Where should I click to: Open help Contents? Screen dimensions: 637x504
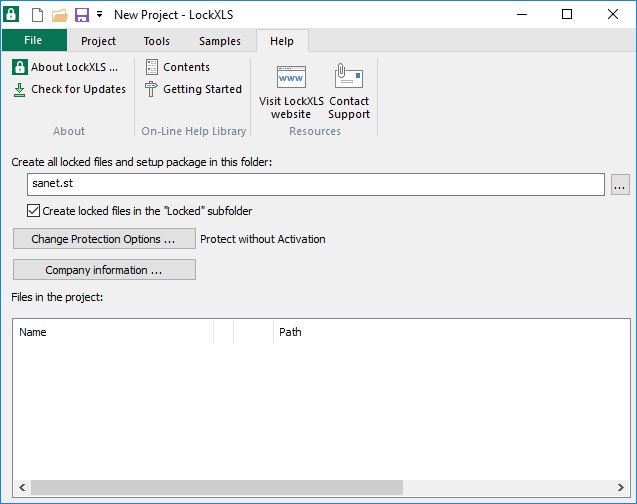tap(178, 67)
